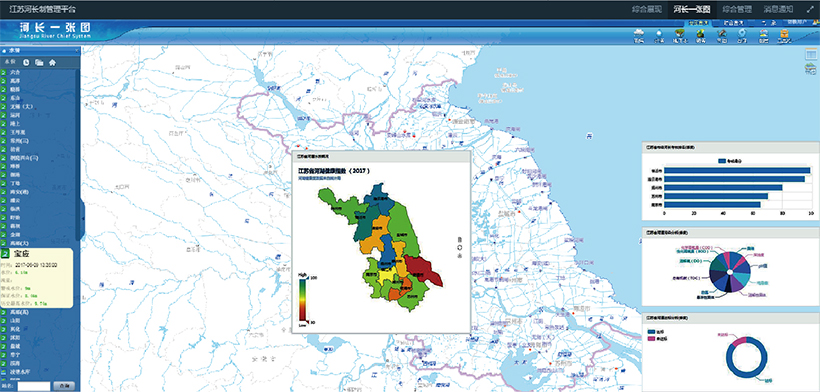
Task: Click the 查询 search button
Action: (x=64, y=386)
